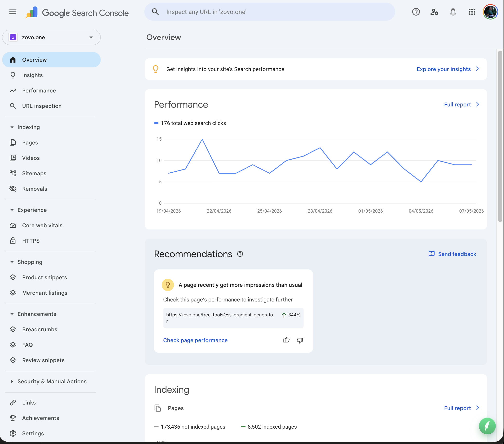Open Core web vitals report
Image resolution: width=504 pixels, height=444 pixels.
(51, 225)
